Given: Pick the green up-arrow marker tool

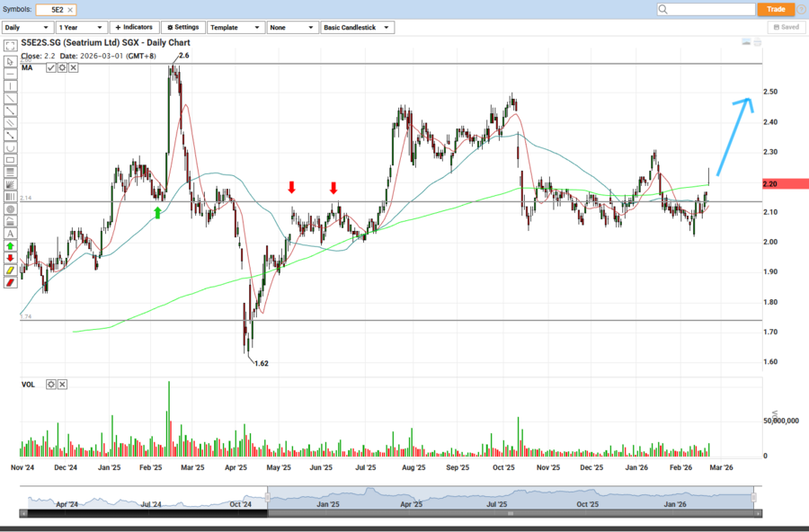Looking at the screenshot, I should point(10,245).
